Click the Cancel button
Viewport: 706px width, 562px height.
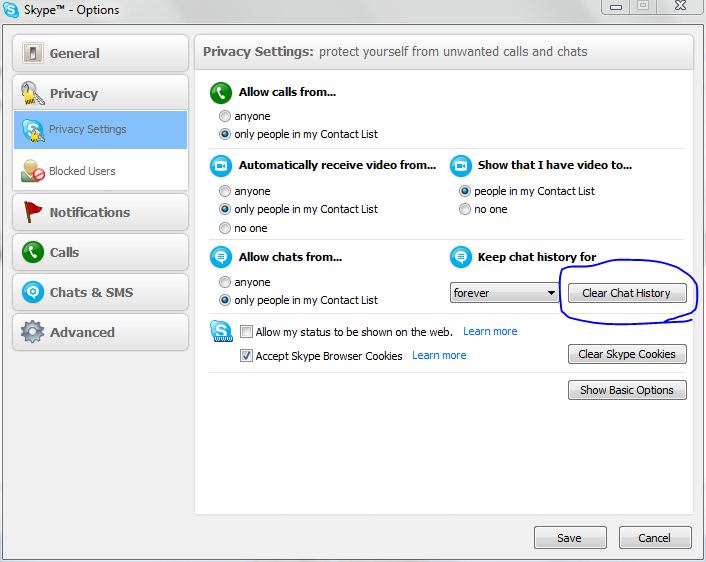tap(655, 538)
